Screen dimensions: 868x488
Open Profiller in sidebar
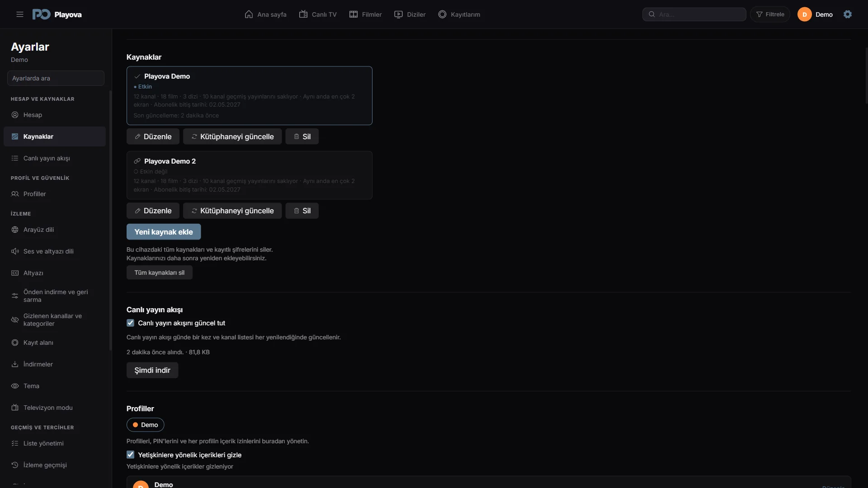pyautogui.click(x=55, y=194)
